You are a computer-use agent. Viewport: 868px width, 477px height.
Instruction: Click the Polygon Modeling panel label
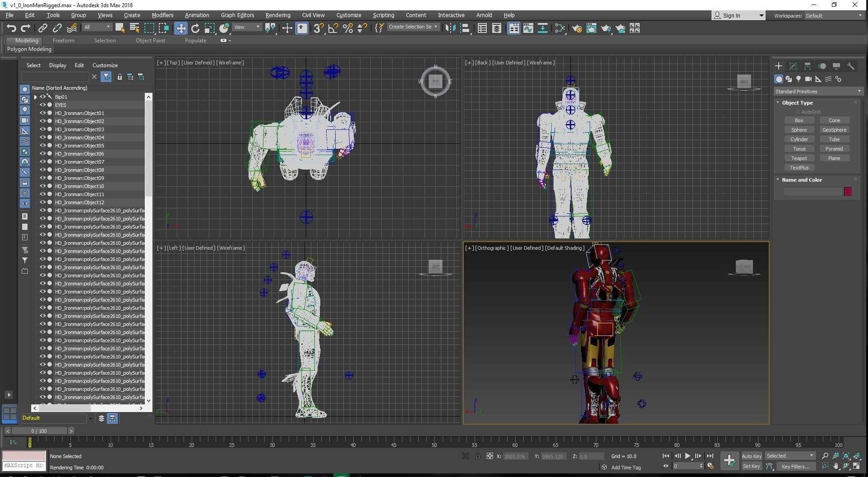click(29, 49)
